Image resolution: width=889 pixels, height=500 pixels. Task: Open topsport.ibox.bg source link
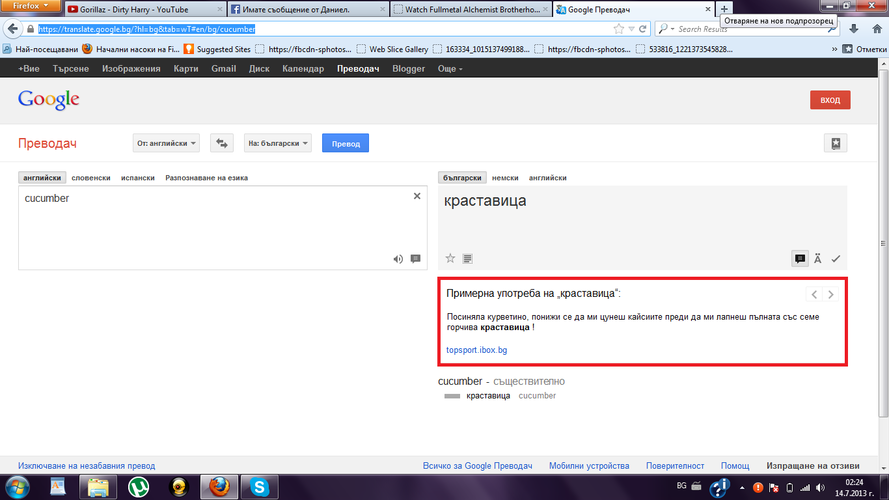[x=477, y=350]
